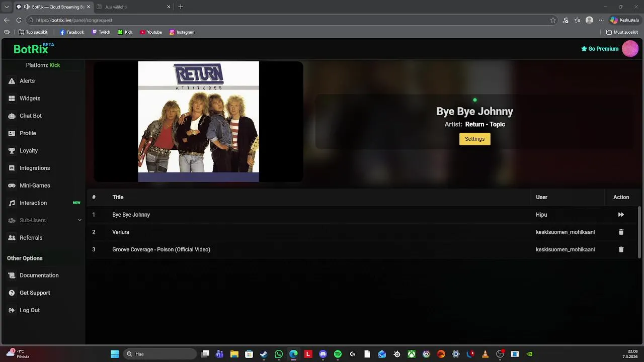This screenshot has height=362, width=644.
Task: Click Groove Coverage - Poison title
Action: [161, 249]
